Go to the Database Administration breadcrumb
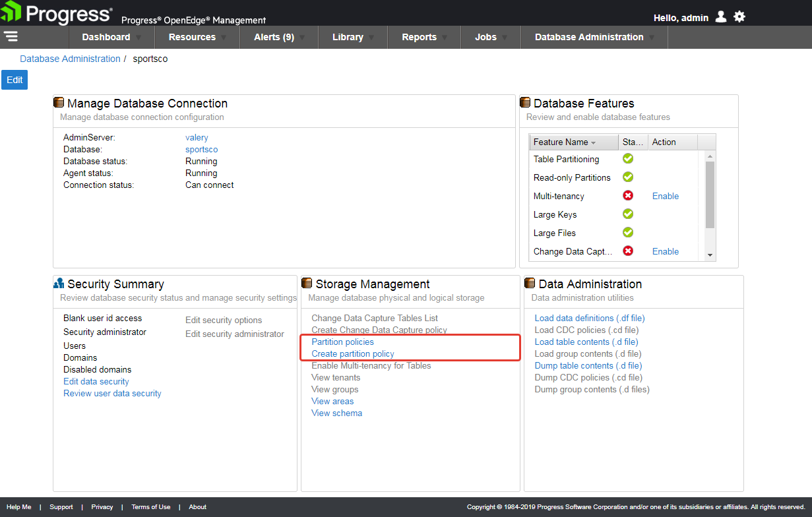The image size is (812, 517). (70, 59)
